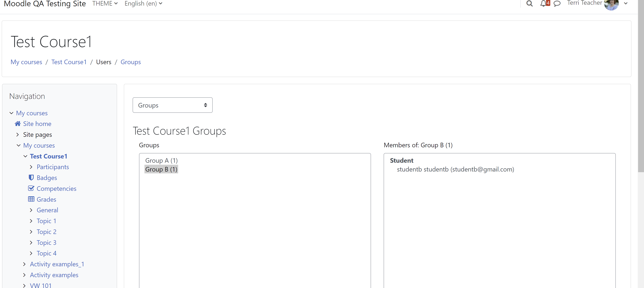Click My courses in the breadcrumb
This screenshot has width=644, height=288.
pyautogui.click(x=26, y=62)
